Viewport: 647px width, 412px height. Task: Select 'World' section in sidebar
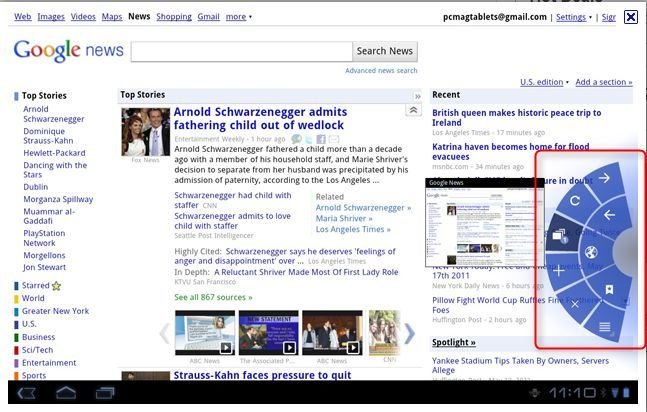tap(33, 298)
